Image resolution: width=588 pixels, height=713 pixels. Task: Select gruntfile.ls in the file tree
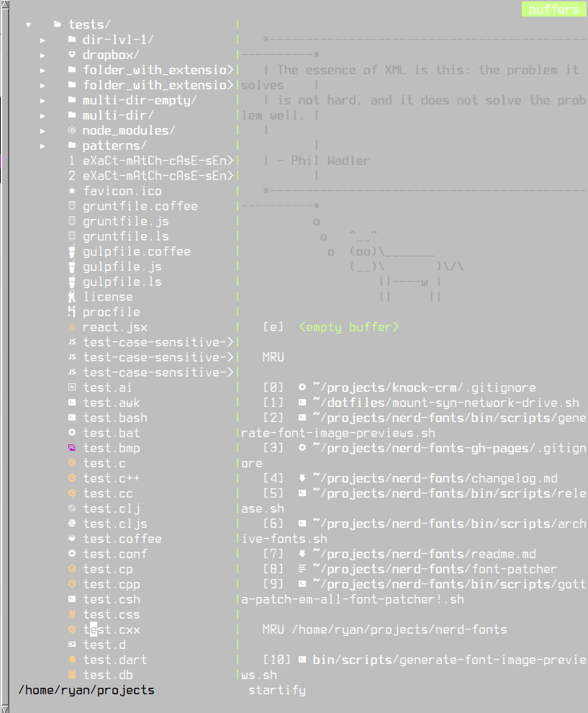click(x=126, y=236)
